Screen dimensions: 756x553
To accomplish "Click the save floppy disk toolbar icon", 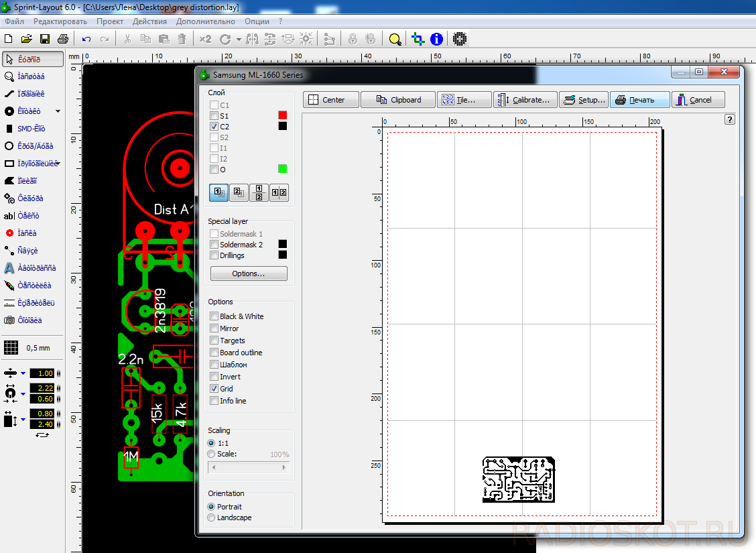I will click(45, 40).
